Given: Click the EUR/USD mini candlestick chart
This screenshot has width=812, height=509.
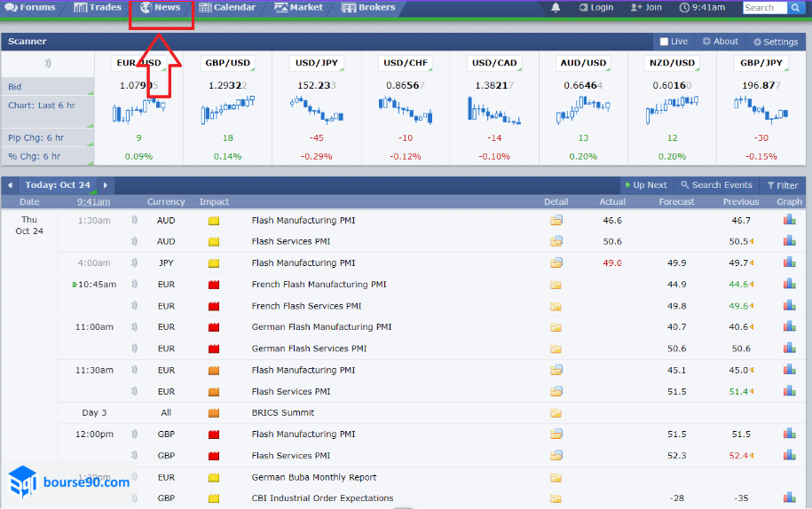Looking at the screenshot, I should (138, 110).
